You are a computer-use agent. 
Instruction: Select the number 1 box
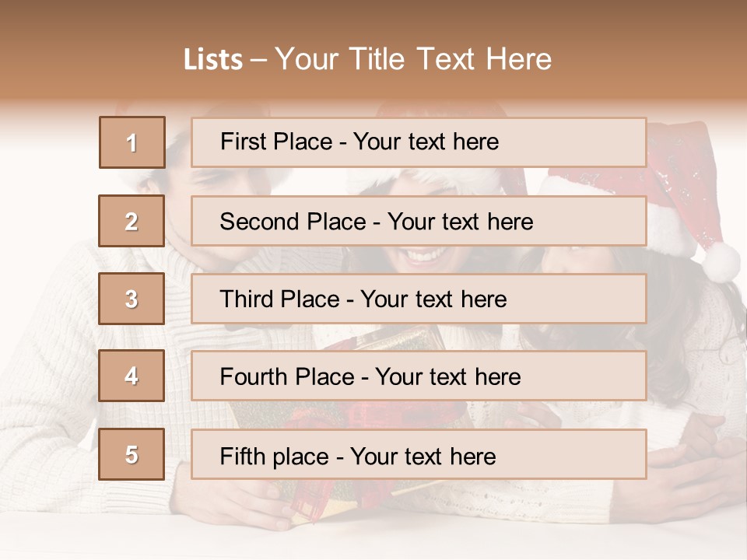(132, 142)
